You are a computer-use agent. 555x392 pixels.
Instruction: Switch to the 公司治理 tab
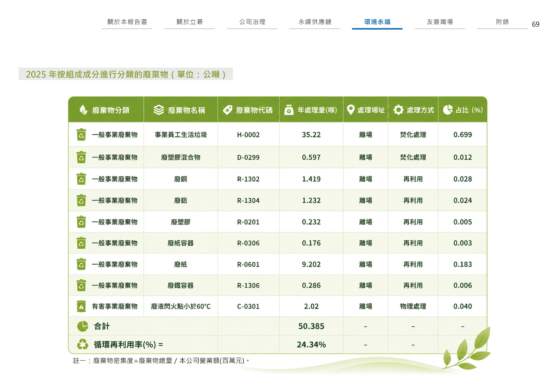tap(252, 22)
